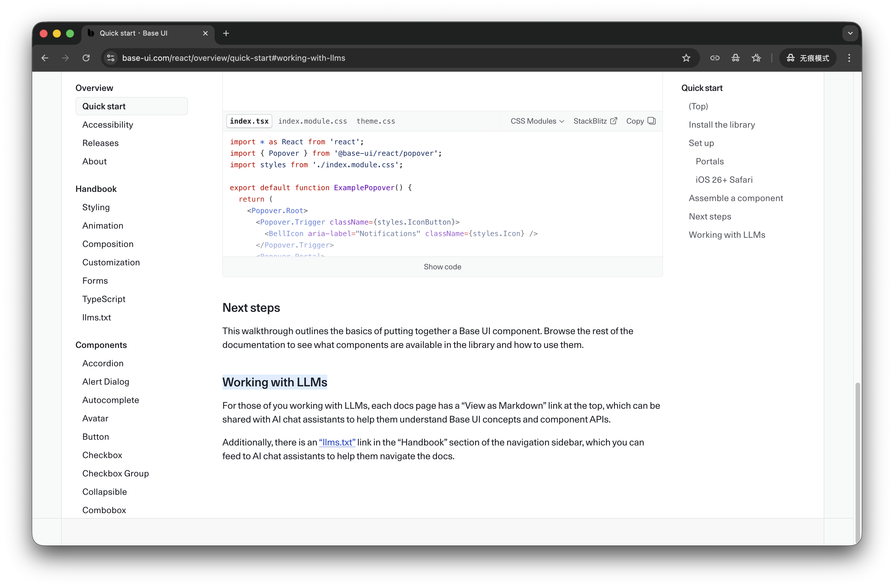Open Chrome three-dot menu
The image size is (894, 588).
(x=849, y=58)
